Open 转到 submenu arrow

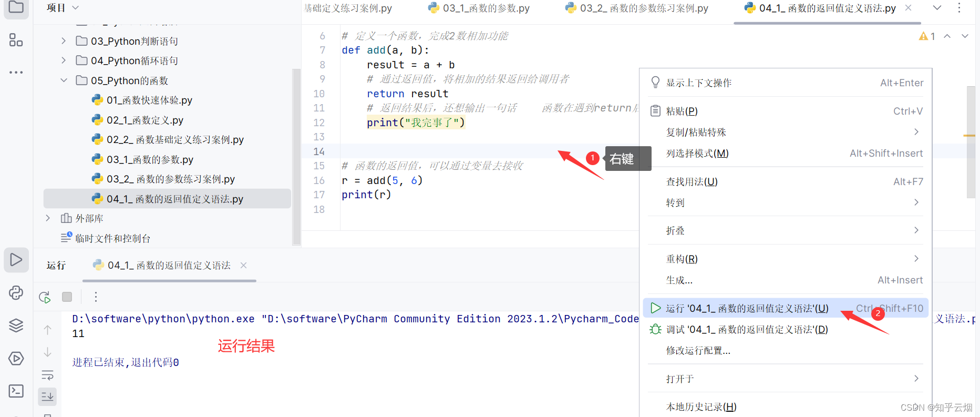tap(916, 202)
